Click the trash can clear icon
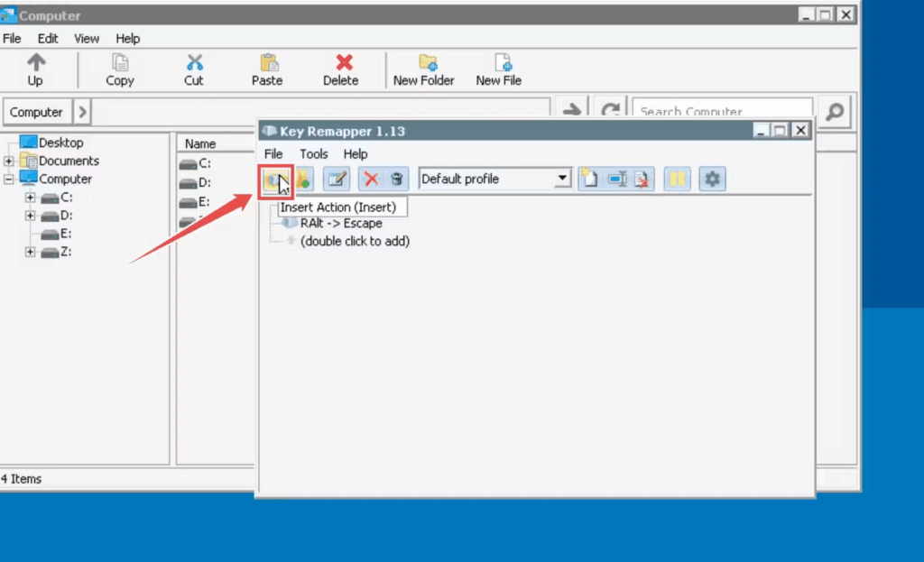 point(396,180)
